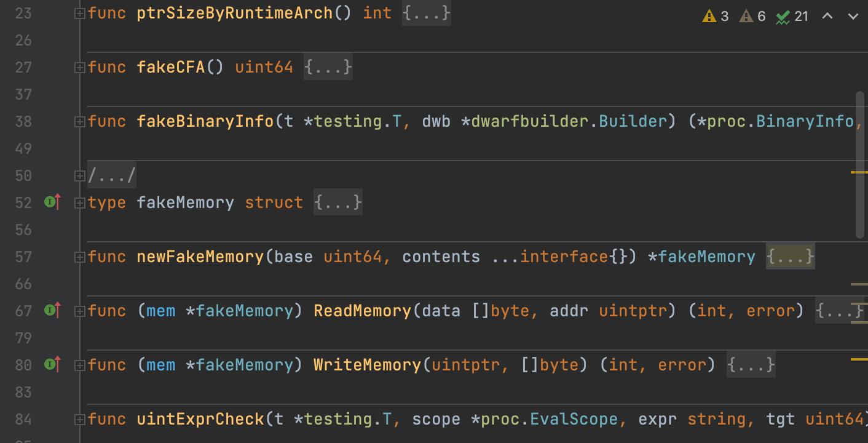The width and height of the screenshot is (868, 443).
Task: Click the next-problem down arrow
Action: tap(854, 16)
